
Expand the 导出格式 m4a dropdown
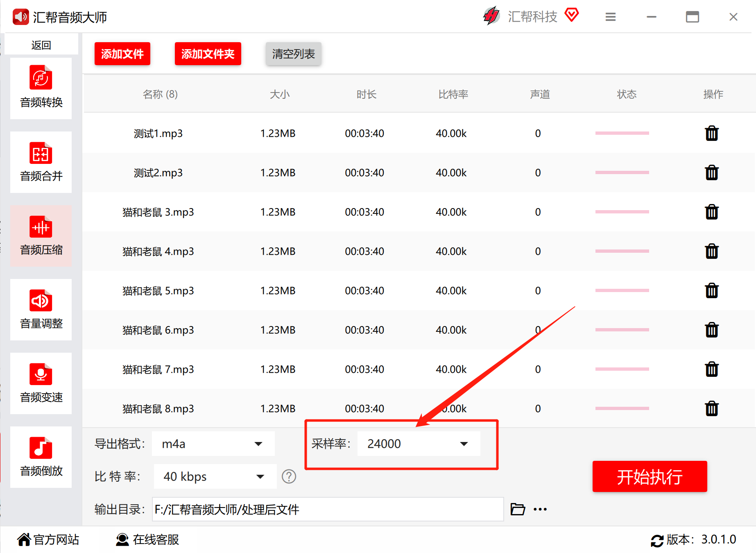coord(213,444)
